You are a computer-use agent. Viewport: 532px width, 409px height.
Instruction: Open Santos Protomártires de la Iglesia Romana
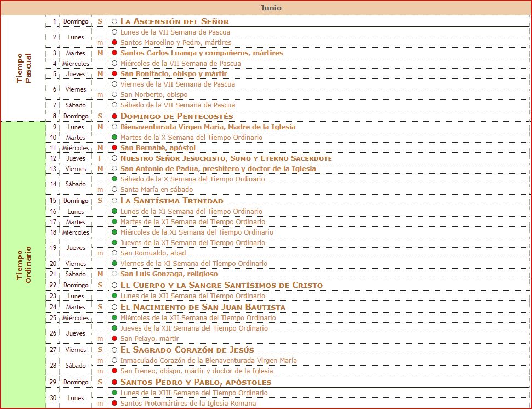click(x=188, y=404)
